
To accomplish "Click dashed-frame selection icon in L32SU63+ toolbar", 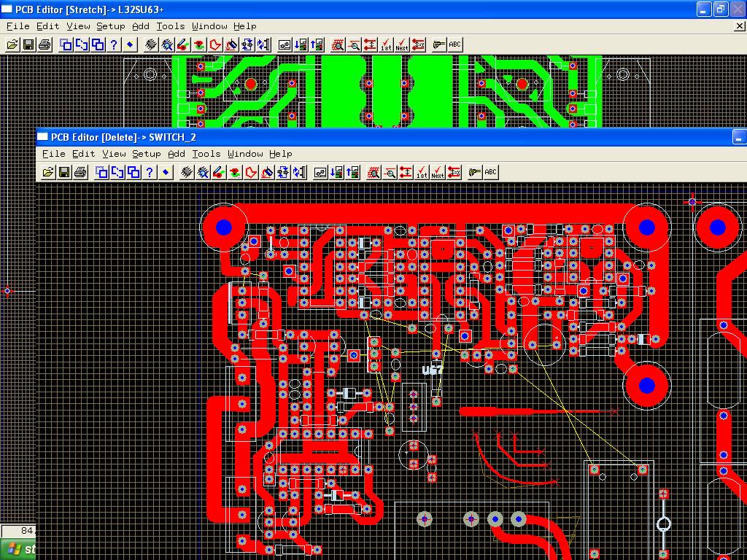I will click(x=66, y=44).
